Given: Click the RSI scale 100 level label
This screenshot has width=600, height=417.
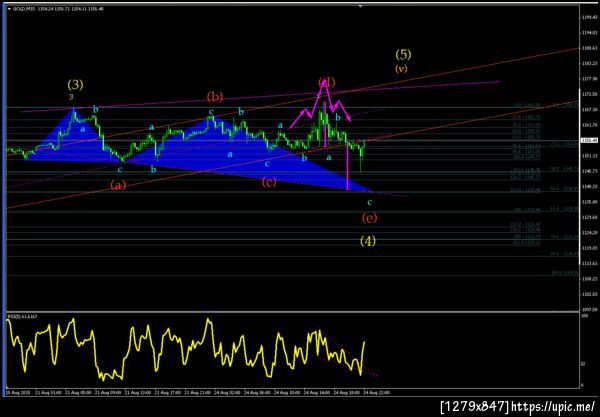Looking at the screenshot, I should tap(584, 317).
